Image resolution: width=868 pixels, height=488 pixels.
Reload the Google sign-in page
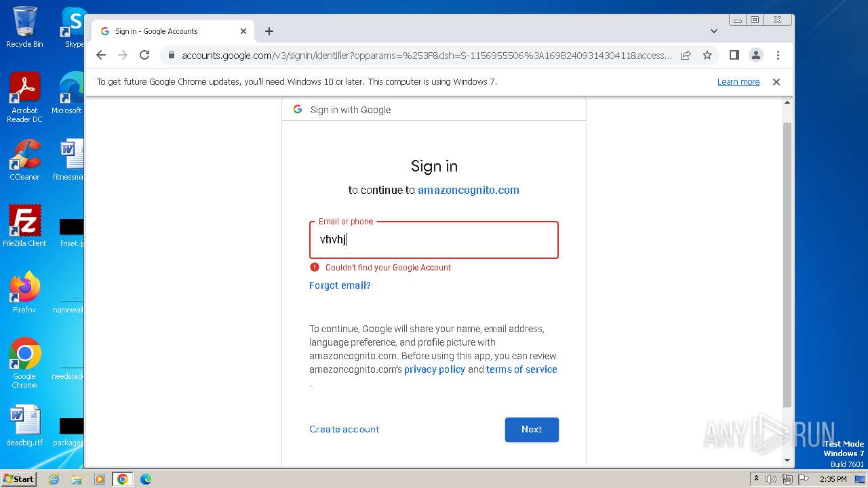(144, 55)
